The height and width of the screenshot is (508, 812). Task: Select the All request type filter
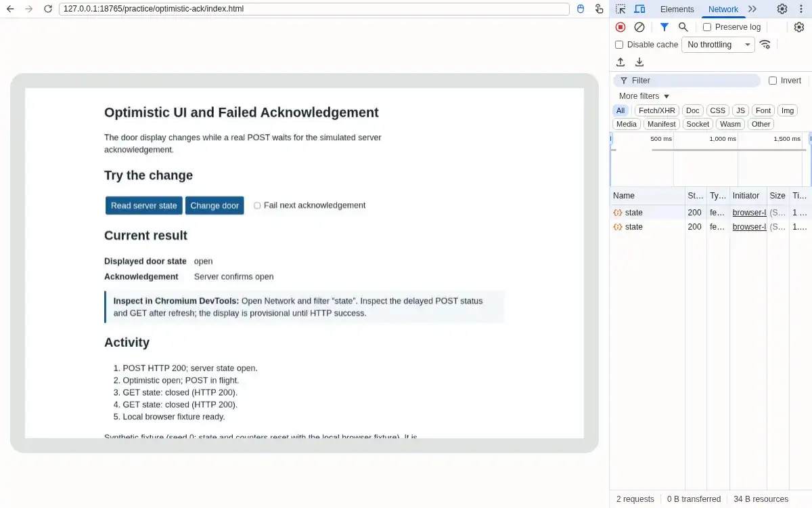pyautogui.click(x=621, y=110)
